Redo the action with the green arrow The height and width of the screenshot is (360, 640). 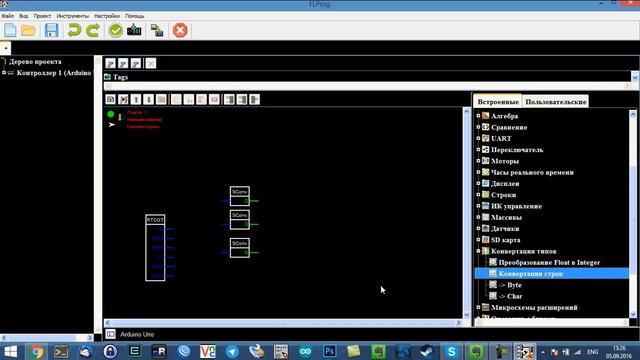(93, 31)
